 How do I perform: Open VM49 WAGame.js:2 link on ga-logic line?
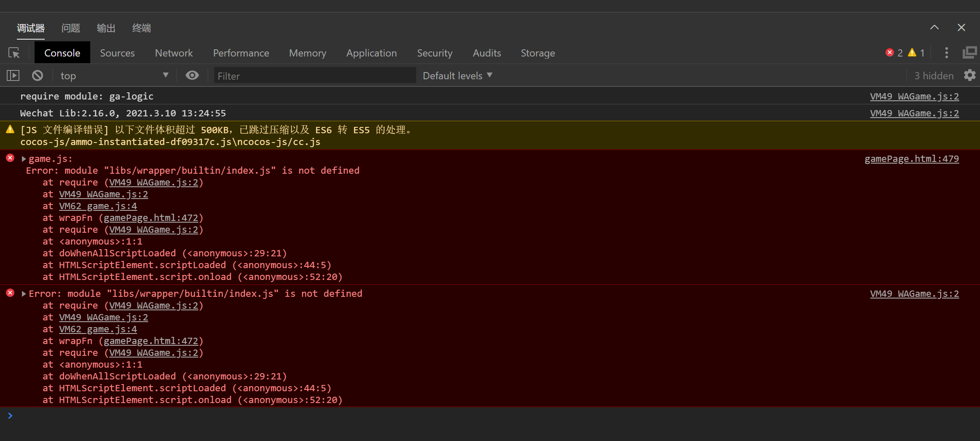coord(914,97)
